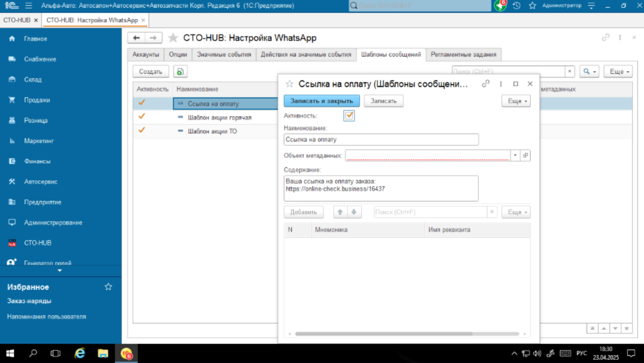This screenshot has height=363, width=644.
Task: Open the Еще dropdown of main list
Action: coord(618,72)
